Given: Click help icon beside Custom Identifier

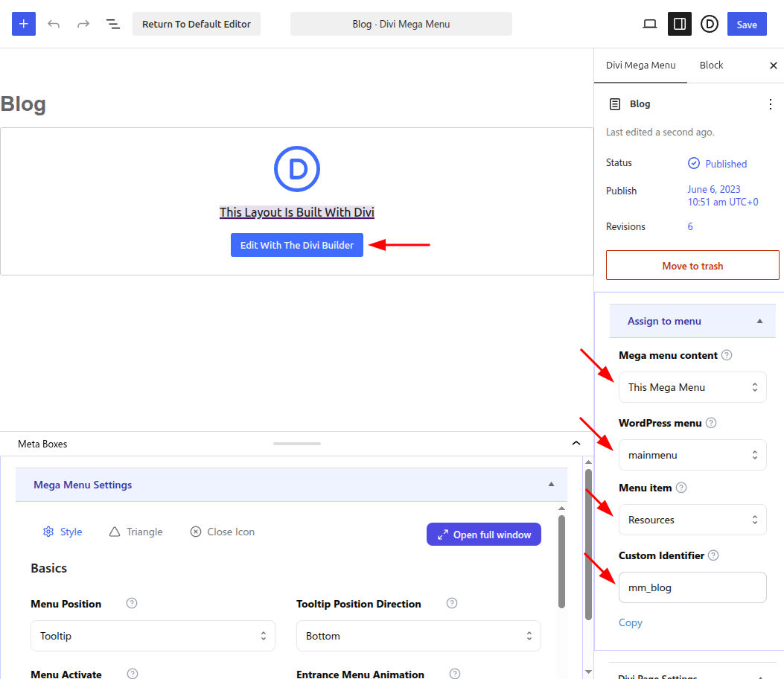Looking at the screenshot, I should point(713,555).
